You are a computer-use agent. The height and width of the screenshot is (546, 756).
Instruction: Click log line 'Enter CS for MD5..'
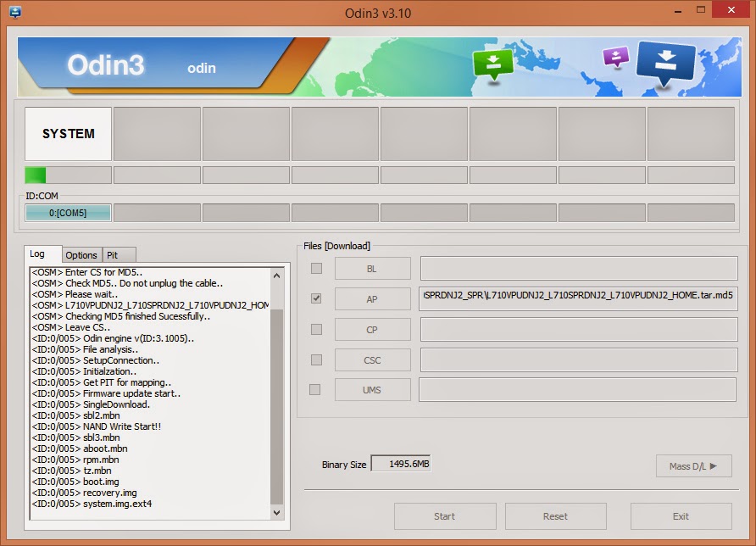[x=87, y=272]
